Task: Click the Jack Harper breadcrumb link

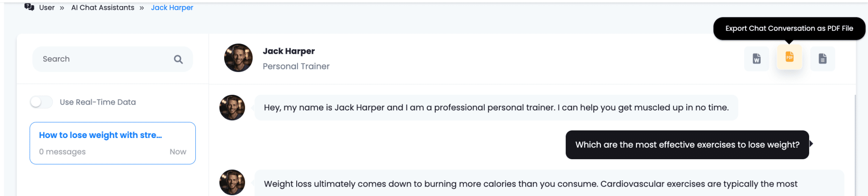Action: [172, 8]
